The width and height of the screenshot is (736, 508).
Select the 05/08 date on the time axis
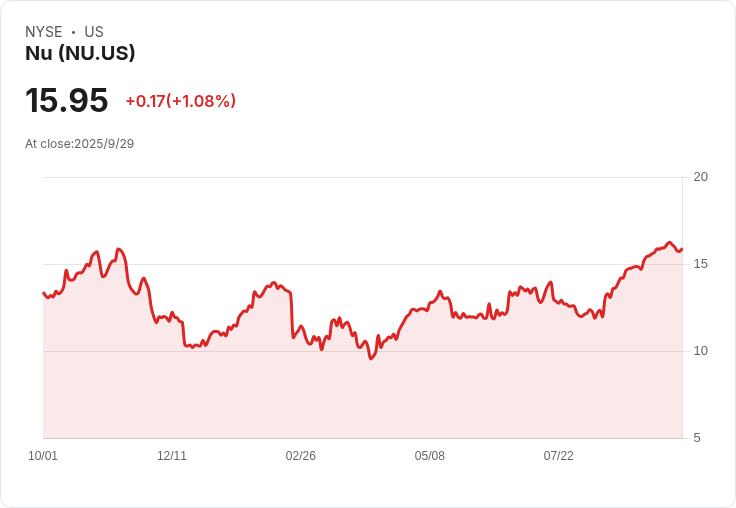(x=430, y=456)
